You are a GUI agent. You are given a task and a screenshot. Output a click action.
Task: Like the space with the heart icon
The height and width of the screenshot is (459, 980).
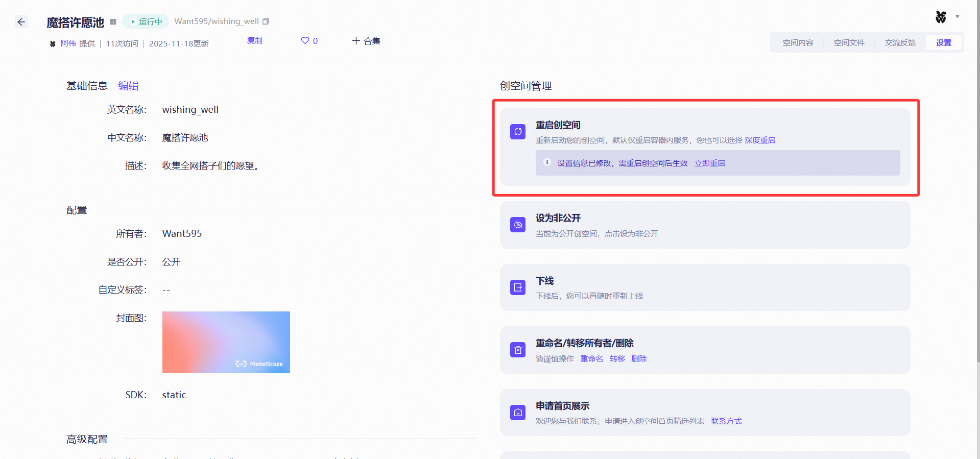[305, 41]
